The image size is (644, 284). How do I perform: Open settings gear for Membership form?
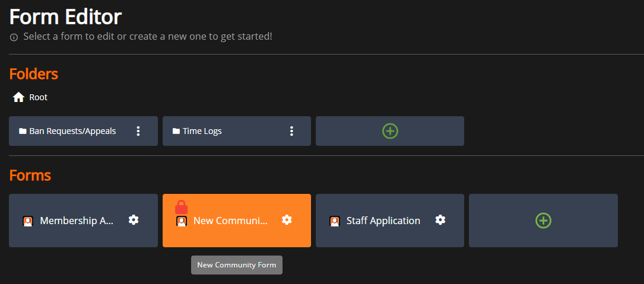pyautogui.click(x=134, y=220)
